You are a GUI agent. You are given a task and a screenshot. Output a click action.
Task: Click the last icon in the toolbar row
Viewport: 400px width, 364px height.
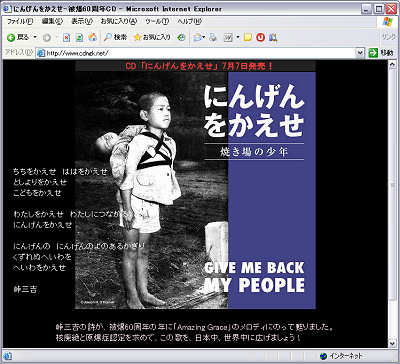click(273, 38)
